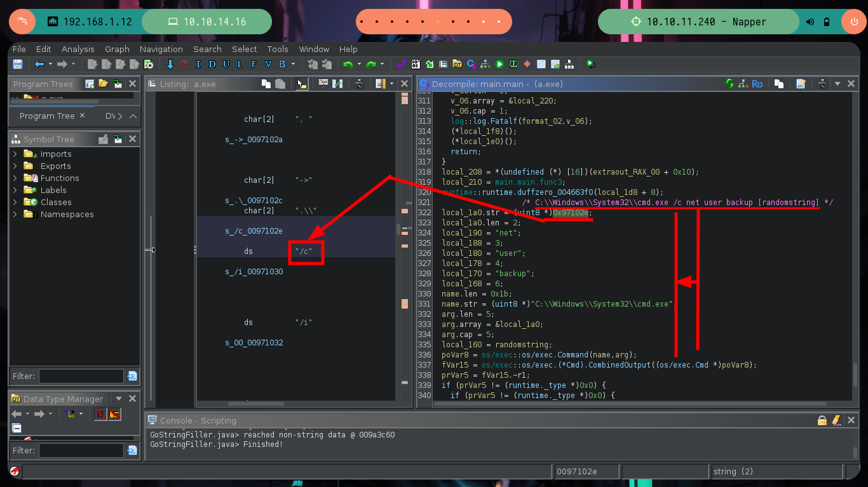Open the Memory Map chip icon
This screenshot has height=487, width=868.
(x=513, y=64)
